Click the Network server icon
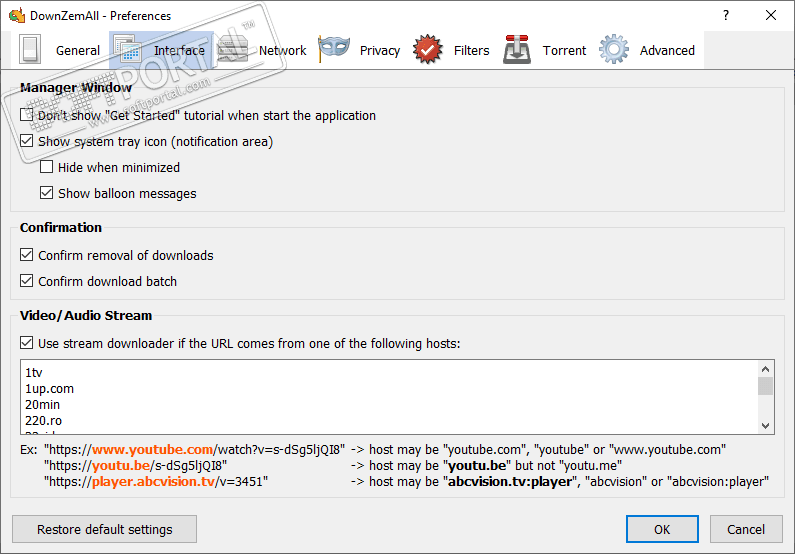Image resolution: width=795 pixels, height=554 pixels. (x=232, y=50)
